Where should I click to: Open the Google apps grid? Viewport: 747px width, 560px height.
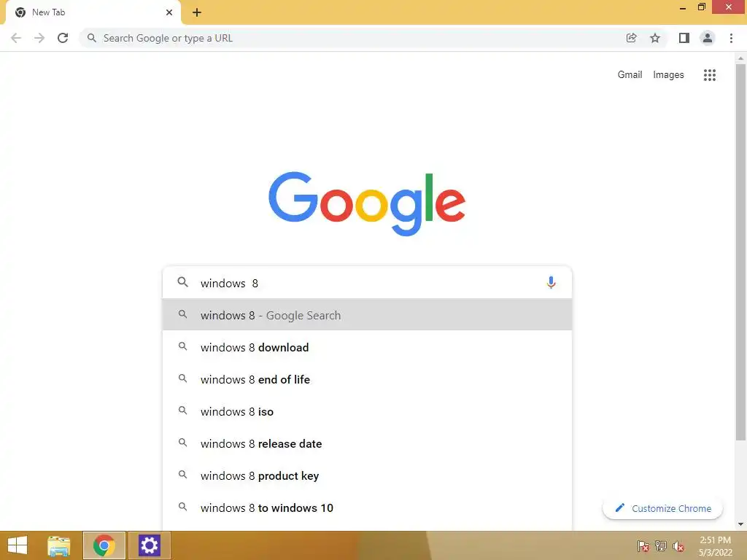tap(709, 75)
